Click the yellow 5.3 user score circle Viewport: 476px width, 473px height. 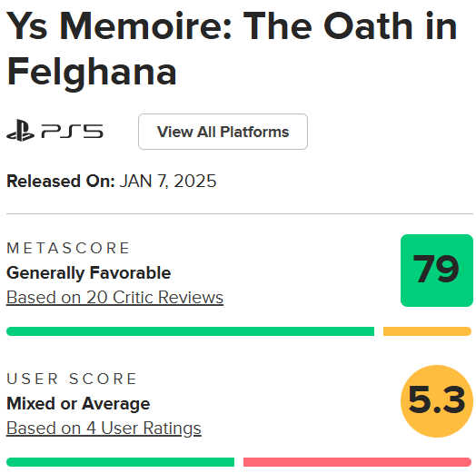(437, 401)
